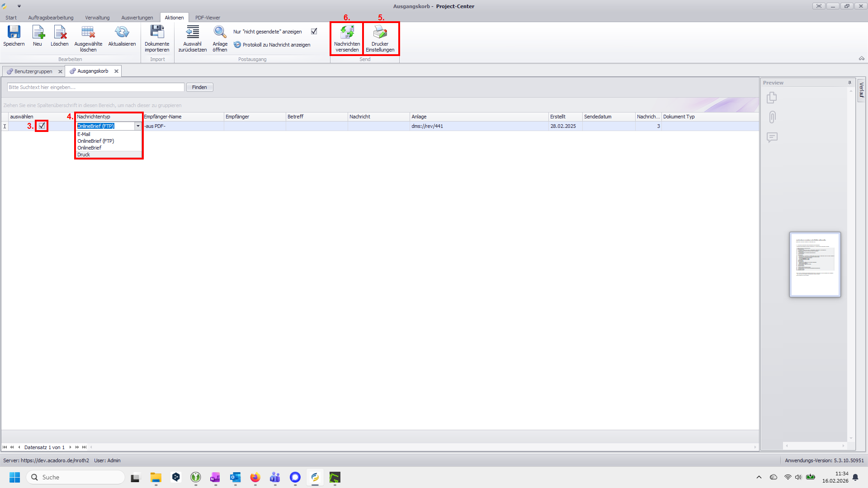Image resolution: width=868 pixels, height=488 pixels.
Task: Click the Finden button
Action: click(x=199, y=87)
